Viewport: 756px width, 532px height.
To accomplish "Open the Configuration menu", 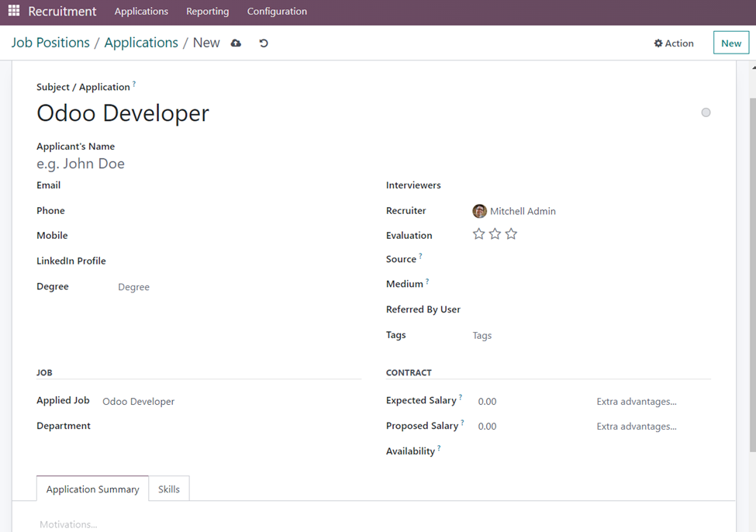I will (277, 12).
